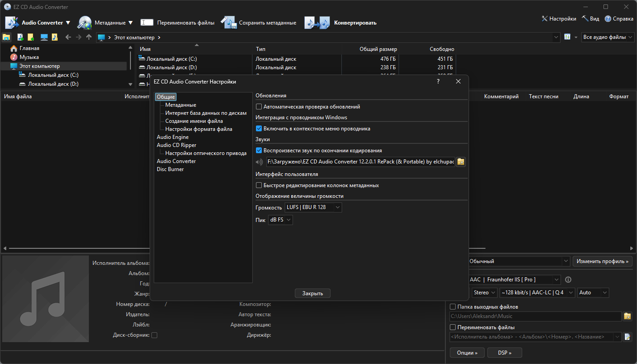Browse for sound file with folder icon in dialog
637x364 pixels.
point(461,162)
